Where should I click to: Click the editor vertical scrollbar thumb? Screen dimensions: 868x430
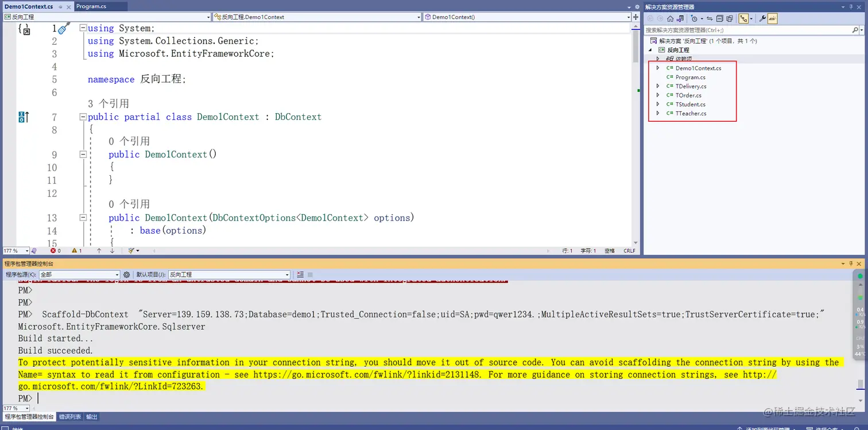point(635,46)
